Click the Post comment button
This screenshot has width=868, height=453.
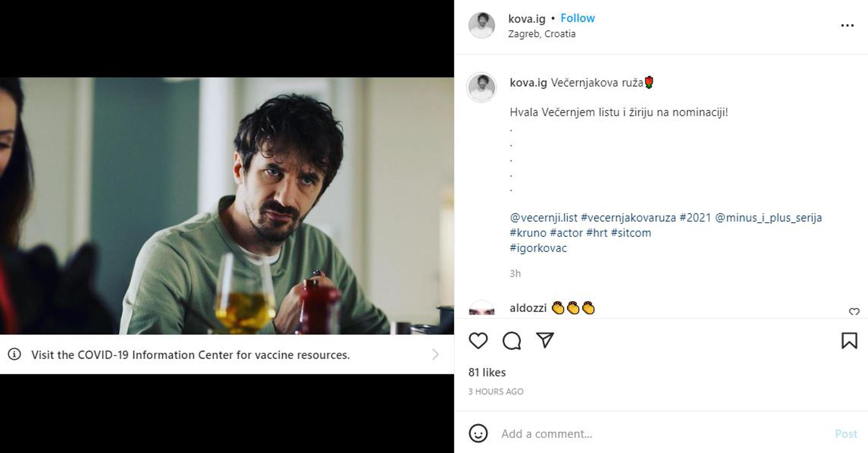click(x=846, y=434)
